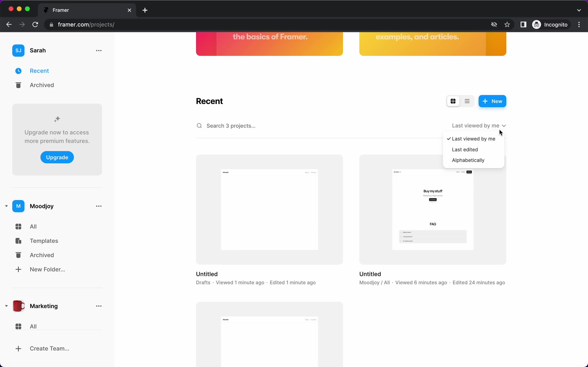The width and height of the screenshot is (588, 367).
Task: Click the New project button
Action: tap(492, 101)
